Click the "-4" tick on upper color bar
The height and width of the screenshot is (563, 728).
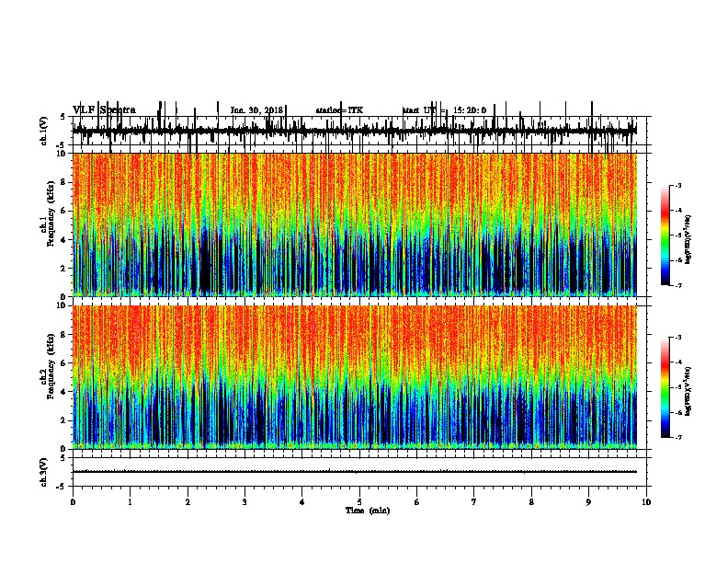678,211
